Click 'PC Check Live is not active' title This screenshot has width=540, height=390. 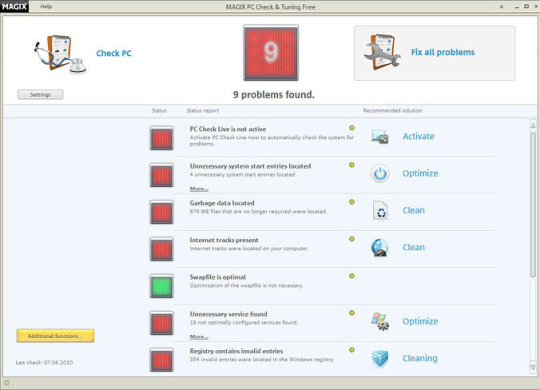[228, 129]
